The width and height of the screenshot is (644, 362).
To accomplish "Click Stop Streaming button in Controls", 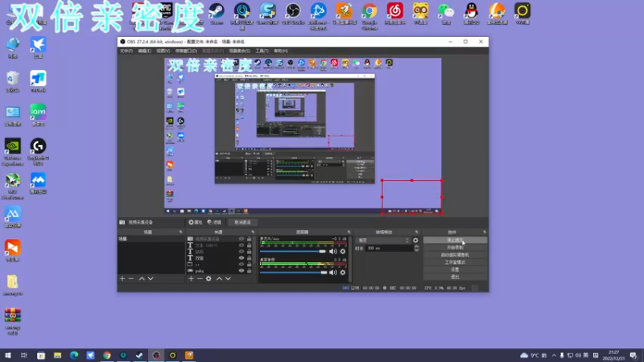I will coord(455,240).
